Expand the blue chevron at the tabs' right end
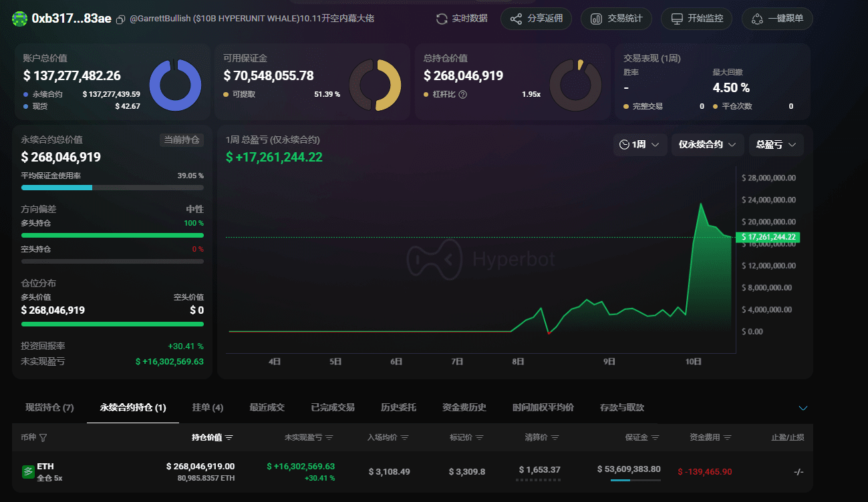Image resolution: width=868 pixels, height=502 pixels. [x=803, y=408]
